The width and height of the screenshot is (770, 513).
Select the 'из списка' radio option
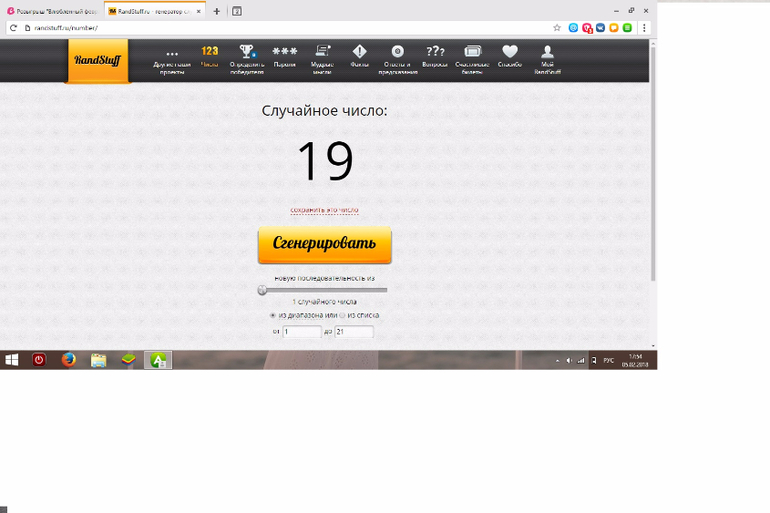[x=342, y=316]
